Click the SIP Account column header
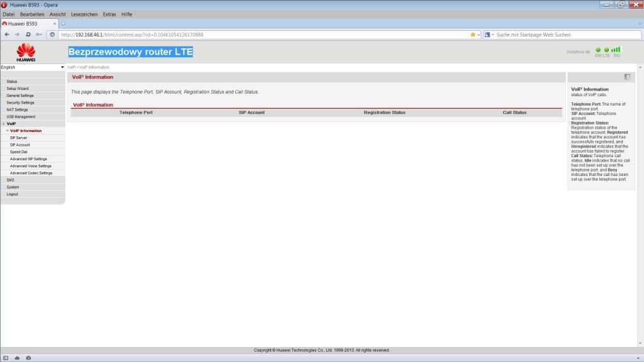The height and width of the screenshot is (362, 644). click(252, 112)
